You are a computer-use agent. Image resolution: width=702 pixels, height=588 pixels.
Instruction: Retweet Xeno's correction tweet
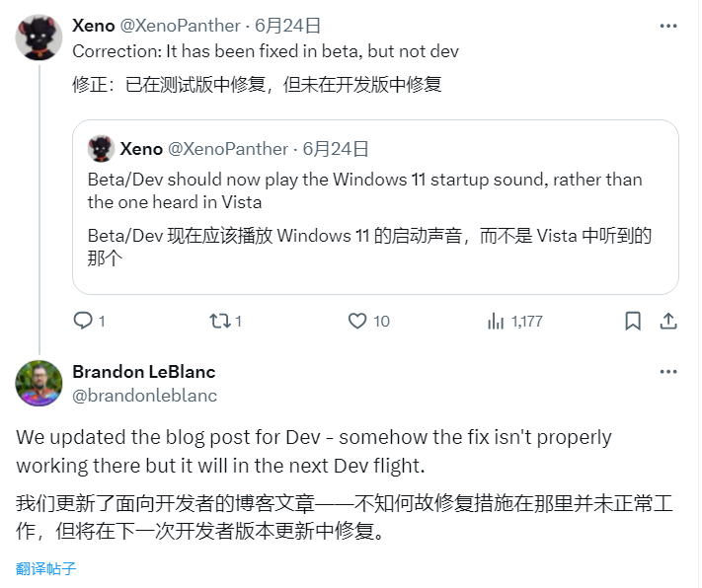click(219, 321)
